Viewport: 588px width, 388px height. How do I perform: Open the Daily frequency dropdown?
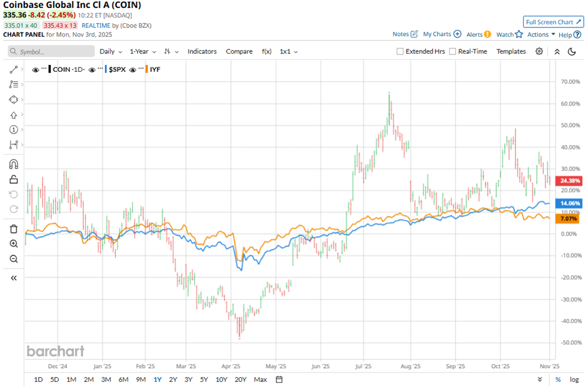click(x=110, y=51)
